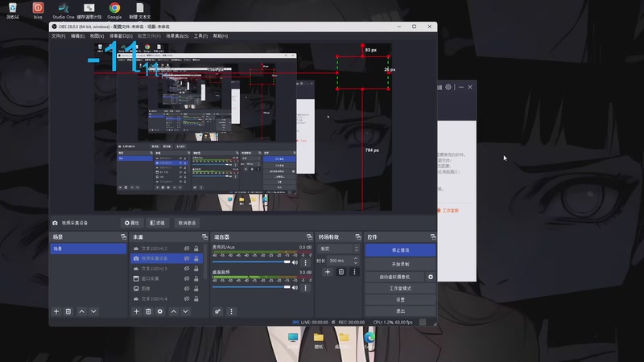
Task: Undock the 转场特效 panel
Action: (357, 237)
